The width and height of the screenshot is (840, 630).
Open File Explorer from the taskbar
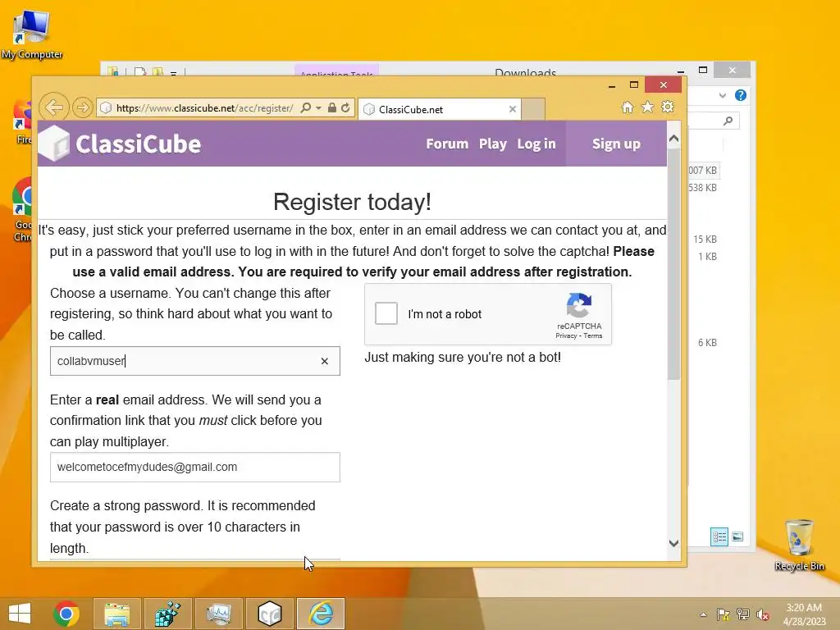coord(116,614)
